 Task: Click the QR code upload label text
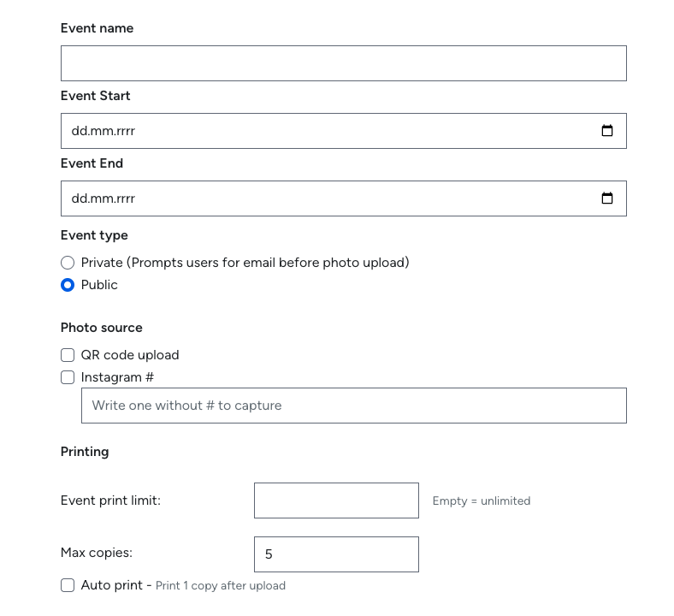(130, 355)
